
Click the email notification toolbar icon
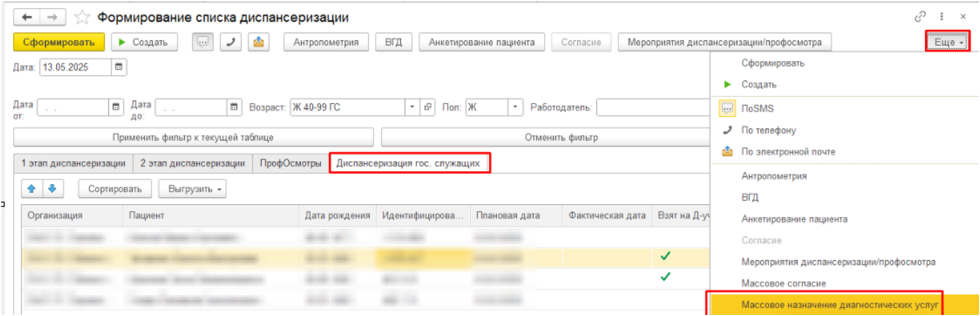(x=259, y=42)
